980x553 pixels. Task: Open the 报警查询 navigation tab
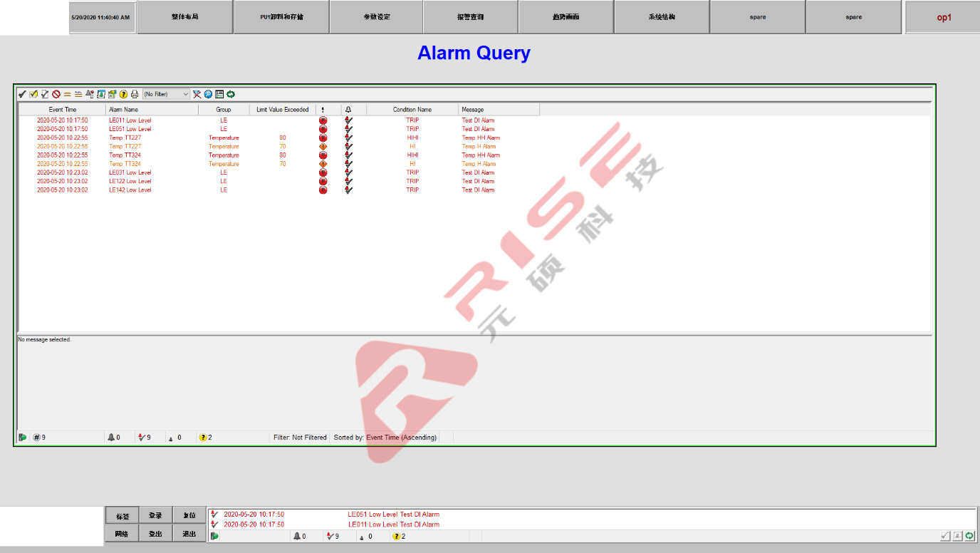tap(470, 17)
